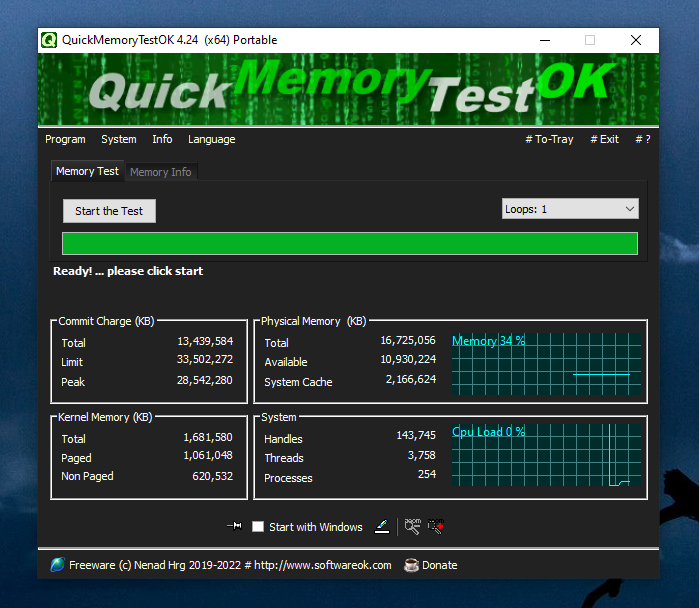Click the # ? help item
Viewport: 699px width, 608px height.
tap(643, 139)
